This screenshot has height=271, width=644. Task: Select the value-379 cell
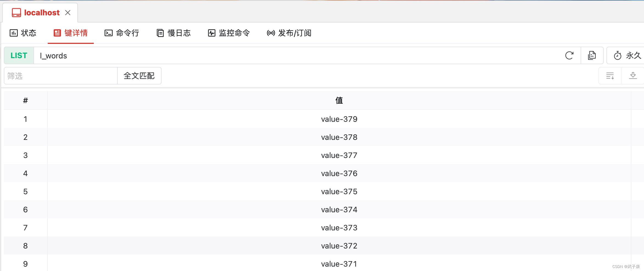[x=339, y=119]
